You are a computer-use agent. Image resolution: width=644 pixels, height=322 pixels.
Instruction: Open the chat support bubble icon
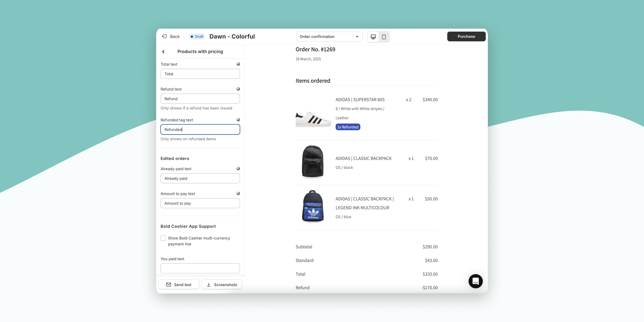click(x=475, y=281)
